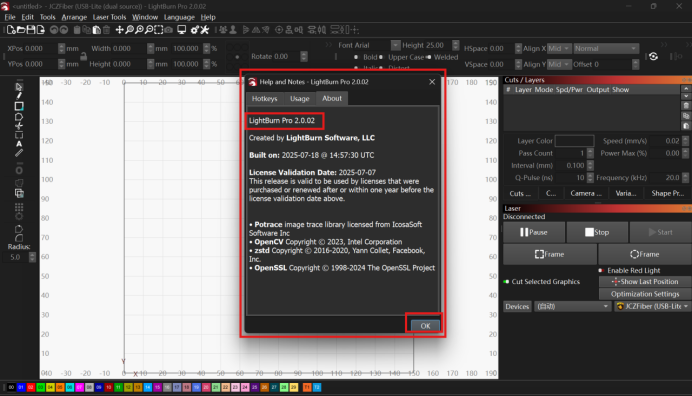Toggle the Welded text option
692x396 pixels.
tap(442, 57)
